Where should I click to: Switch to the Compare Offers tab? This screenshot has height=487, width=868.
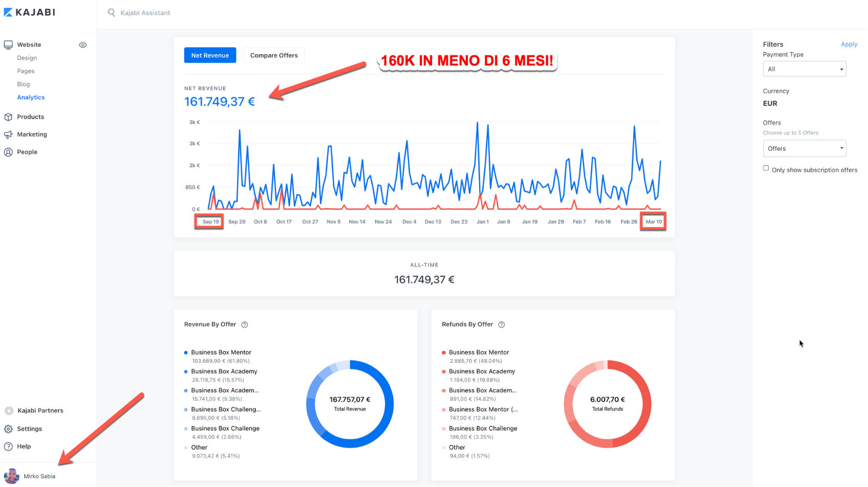click(x=274, y=55)
